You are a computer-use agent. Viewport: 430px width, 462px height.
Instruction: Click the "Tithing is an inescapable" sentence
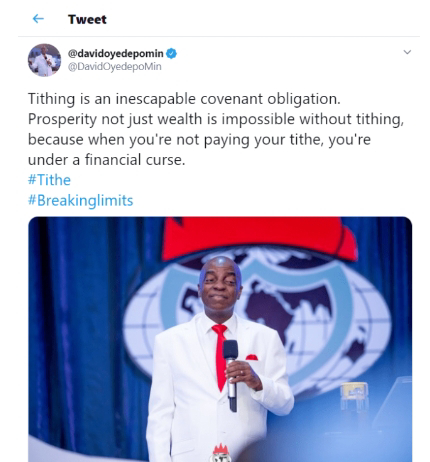(184, 99)
